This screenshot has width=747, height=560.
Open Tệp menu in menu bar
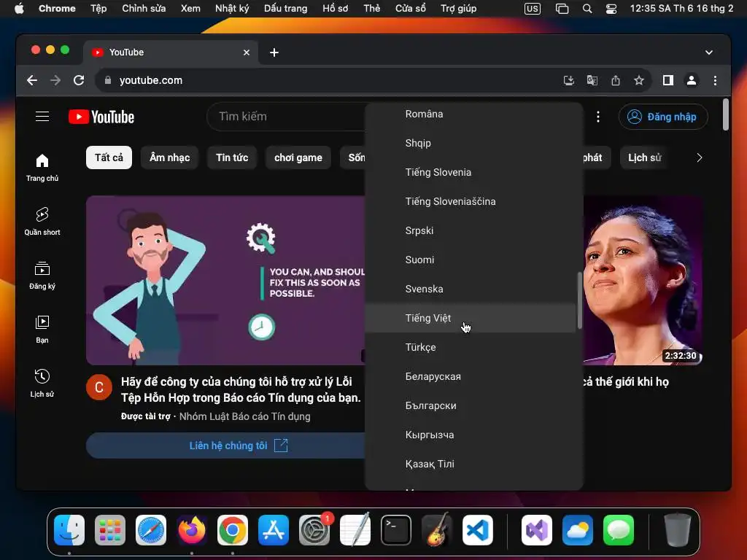(98, 9)
